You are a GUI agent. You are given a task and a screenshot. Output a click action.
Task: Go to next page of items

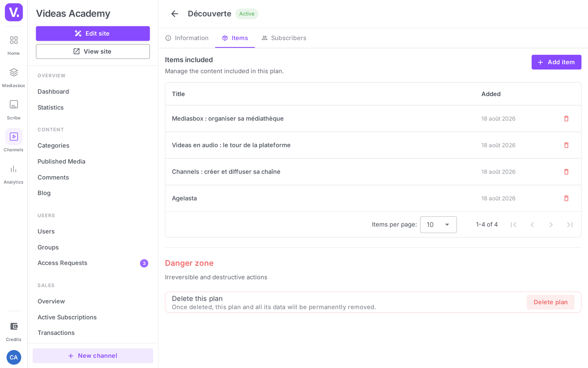pos(551,224)
